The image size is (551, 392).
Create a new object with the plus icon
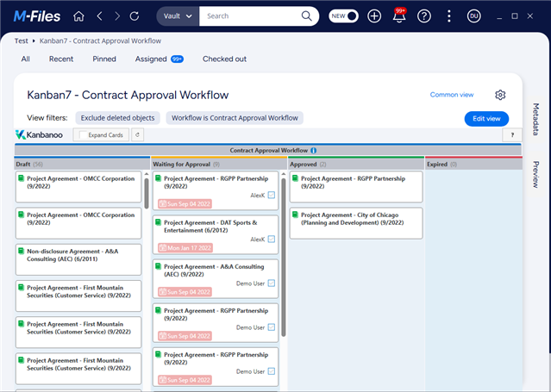[x=374, y=16]
